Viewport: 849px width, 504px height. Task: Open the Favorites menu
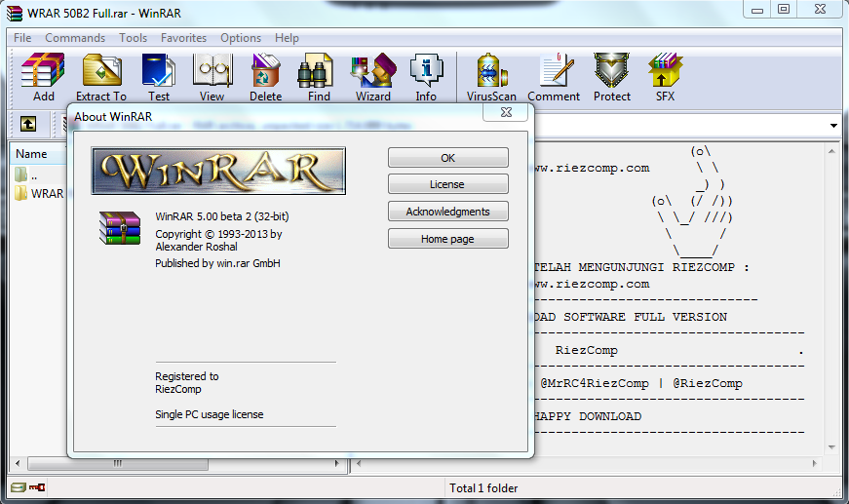coord(183,38)
